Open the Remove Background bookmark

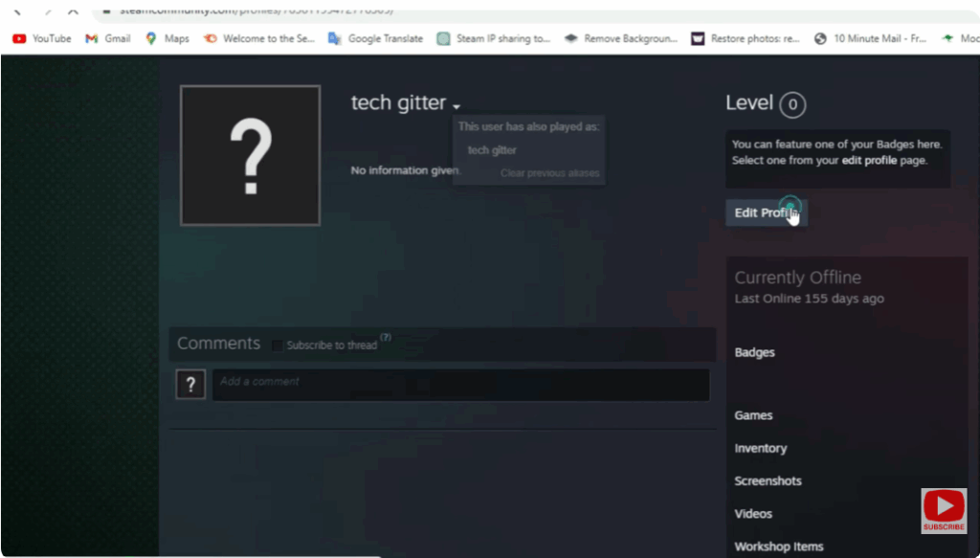coord(621,38)
